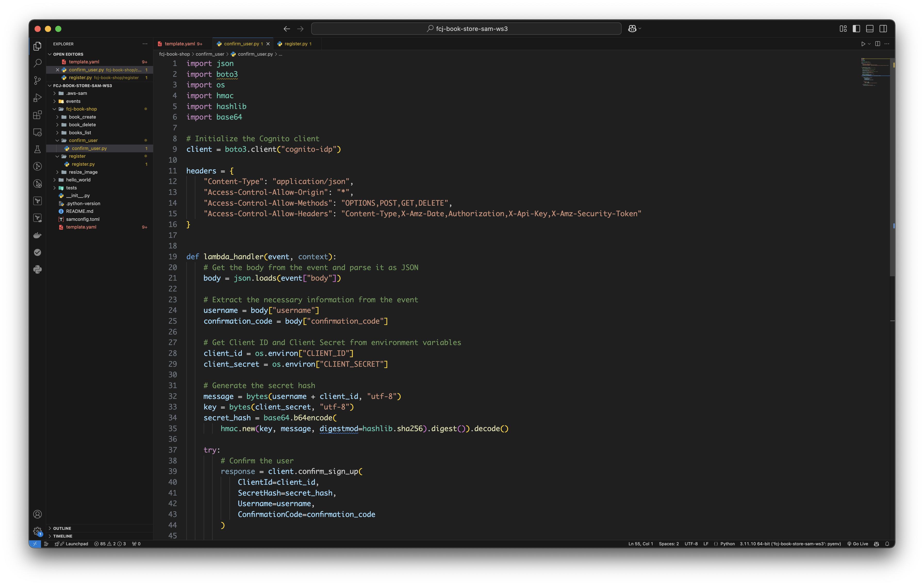
Task: Switch to the template.yaml tab
Action: point(183,44)
